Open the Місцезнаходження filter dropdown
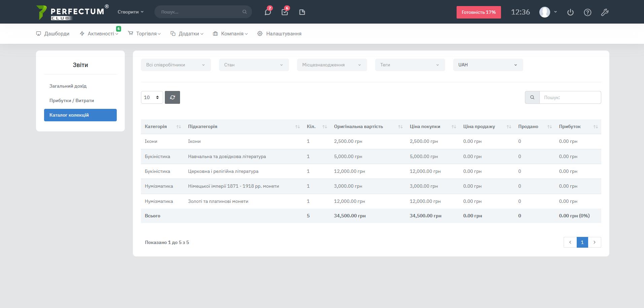This screenshot has width=644, height=308. pos(331,65)
